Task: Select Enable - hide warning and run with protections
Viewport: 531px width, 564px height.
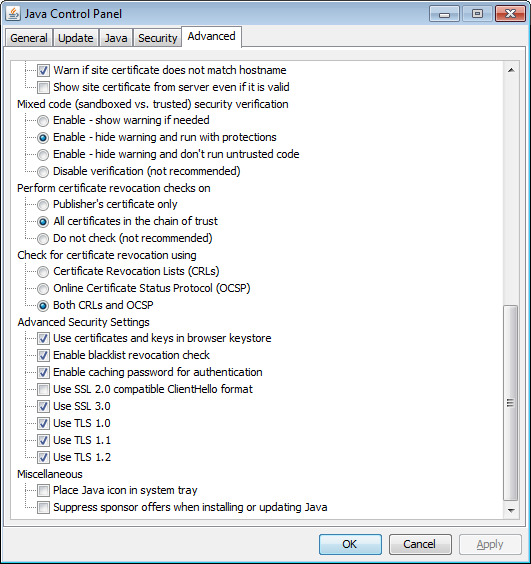Action: point(43,137)
